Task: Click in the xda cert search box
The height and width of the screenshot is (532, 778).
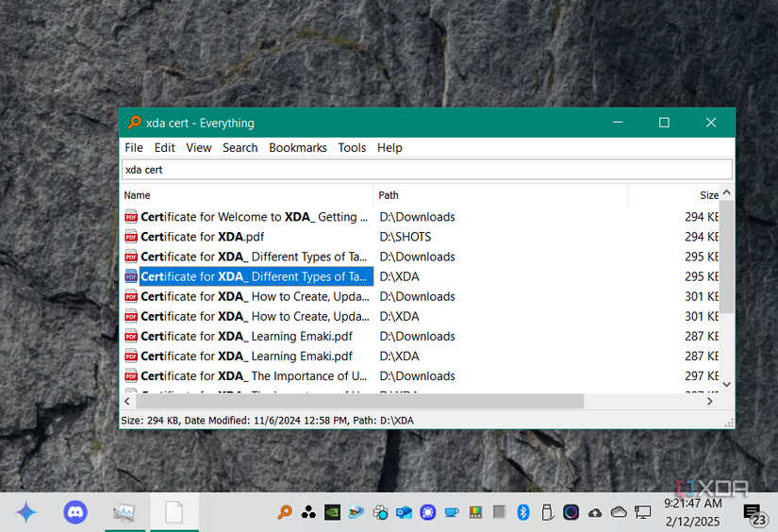Action: pos(426,170)
